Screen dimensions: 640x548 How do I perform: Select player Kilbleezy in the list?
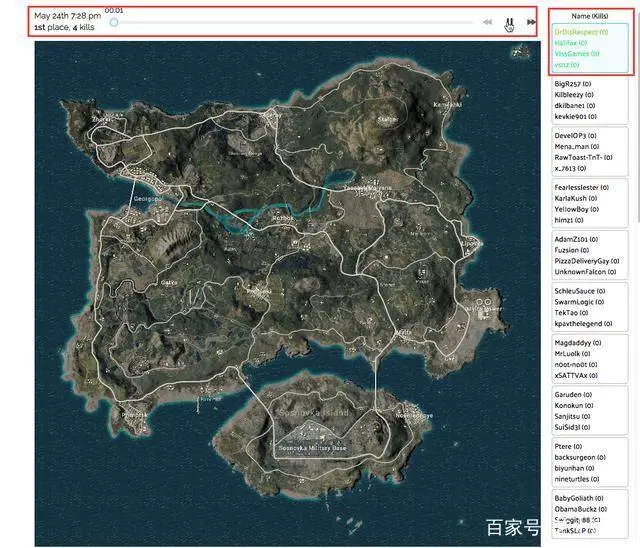point(574,95)
